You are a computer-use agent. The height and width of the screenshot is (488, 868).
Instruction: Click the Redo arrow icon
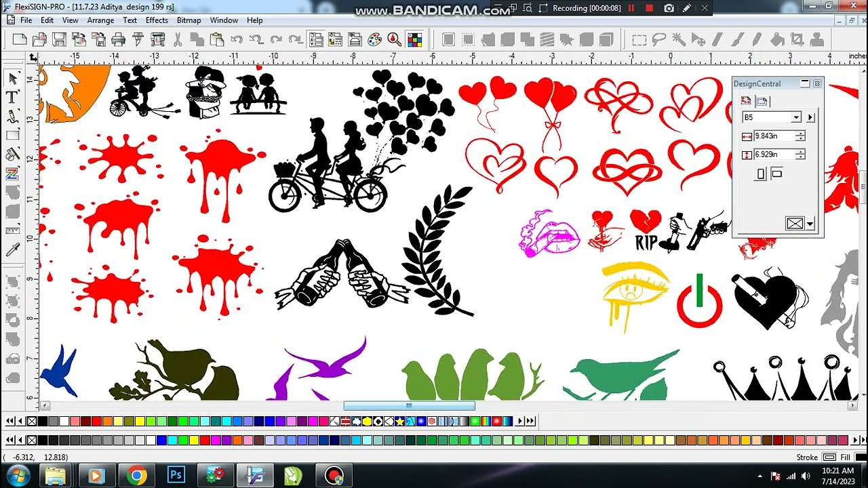pyautogui.click(x=276, y=39)
